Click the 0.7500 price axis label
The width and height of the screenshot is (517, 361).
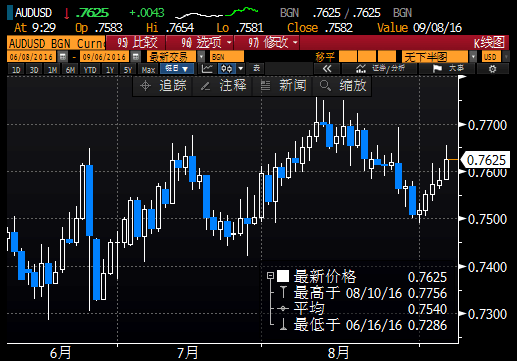point(487,219)
